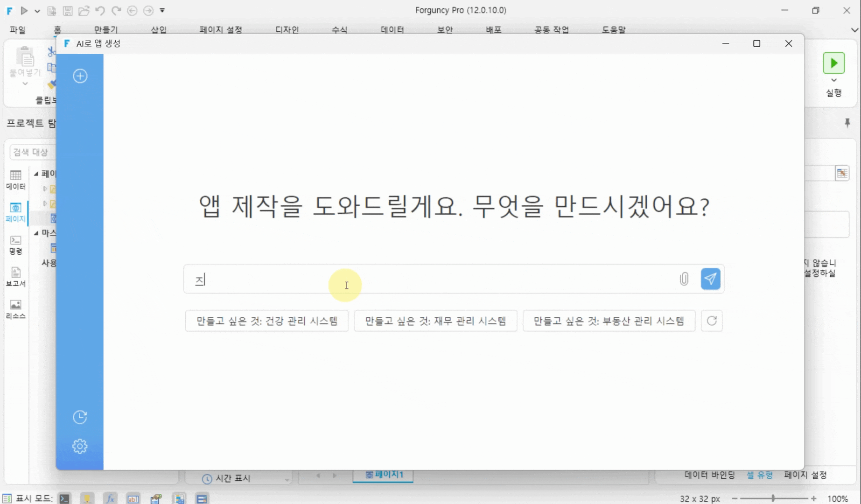Screen dimensions: 861x504
Task: Run the app with the green play button
Action: click(834, 63)
